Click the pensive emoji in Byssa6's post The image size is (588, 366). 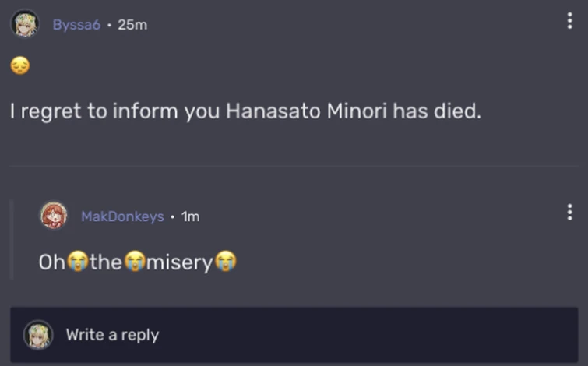(x=20, y=67)
